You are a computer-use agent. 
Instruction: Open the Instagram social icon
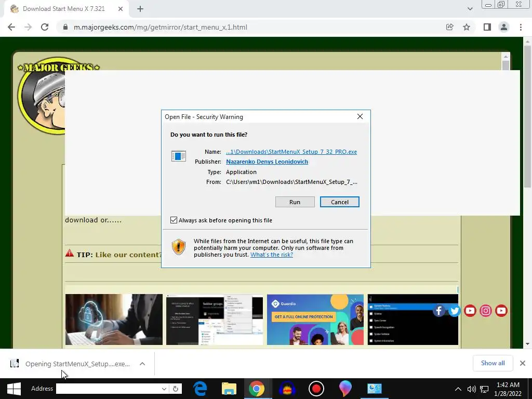486,311
